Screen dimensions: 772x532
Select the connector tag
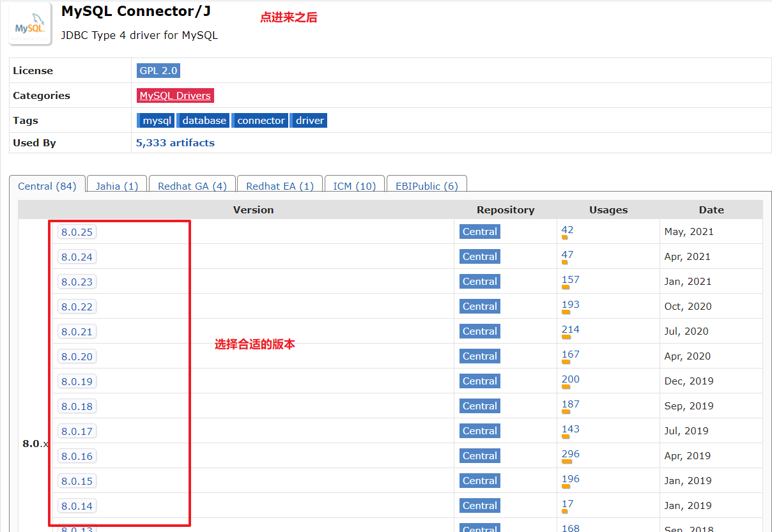coord(259,120)
